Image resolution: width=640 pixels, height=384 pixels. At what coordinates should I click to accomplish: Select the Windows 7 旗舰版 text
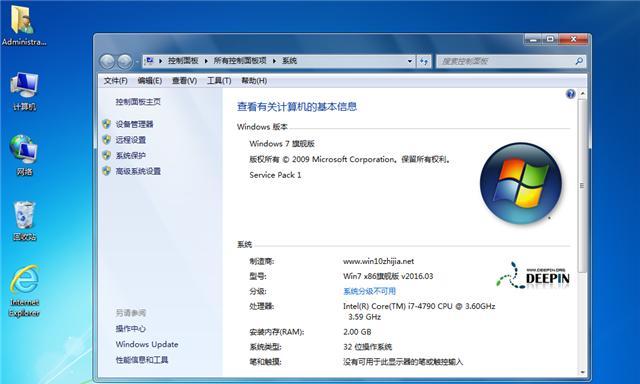point(282,144)
